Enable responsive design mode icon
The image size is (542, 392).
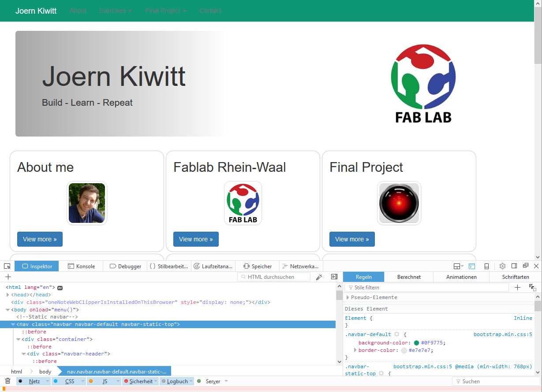[x=486, y=266]
